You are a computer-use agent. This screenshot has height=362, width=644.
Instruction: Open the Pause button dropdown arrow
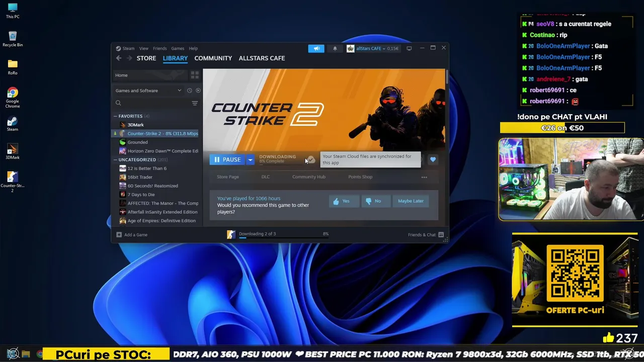[250, 159]
